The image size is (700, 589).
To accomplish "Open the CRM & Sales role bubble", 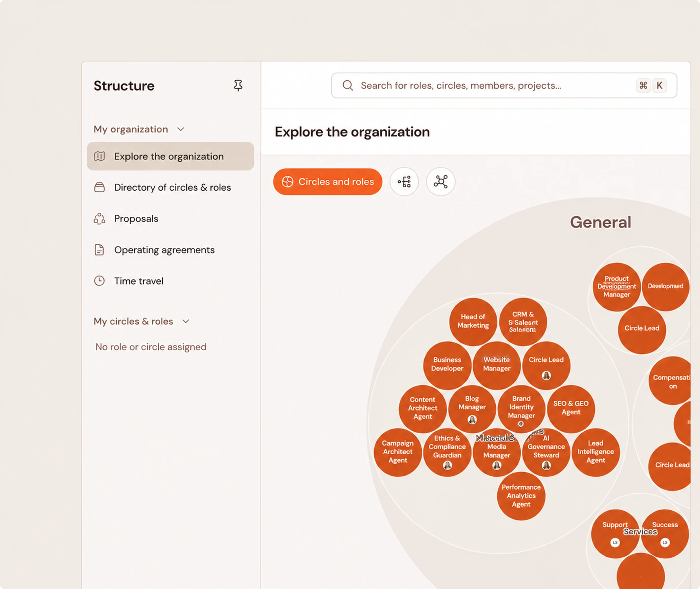I will coord(523,321).
